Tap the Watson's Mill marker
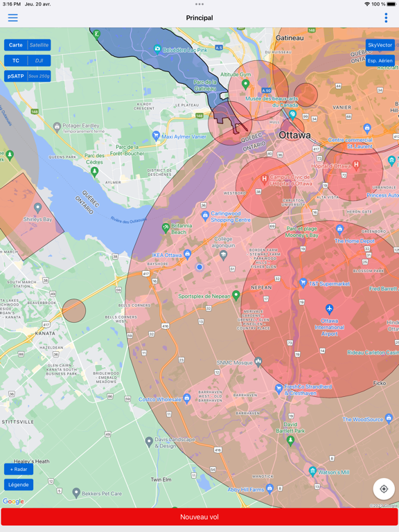 pos(312,471)
